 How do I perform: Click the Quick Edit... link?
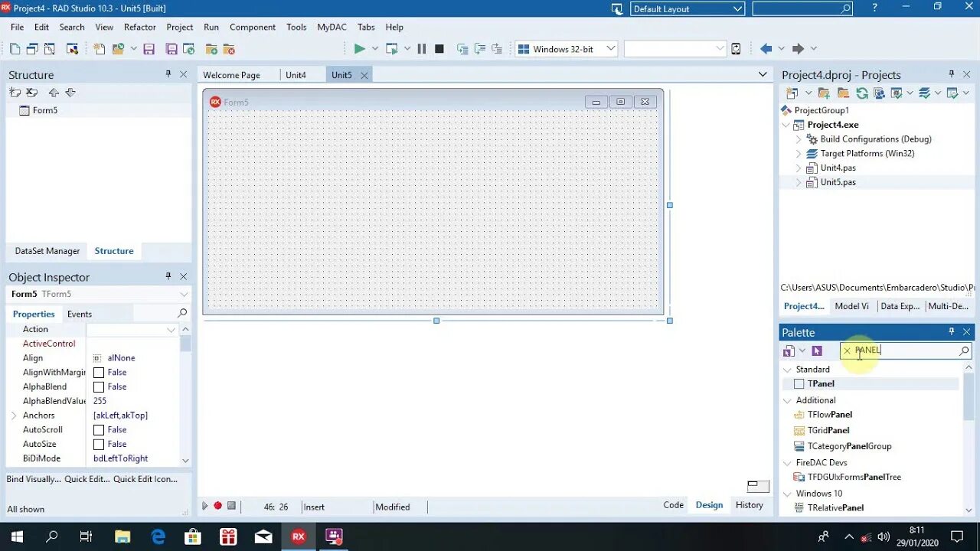[x=87, y=479]
